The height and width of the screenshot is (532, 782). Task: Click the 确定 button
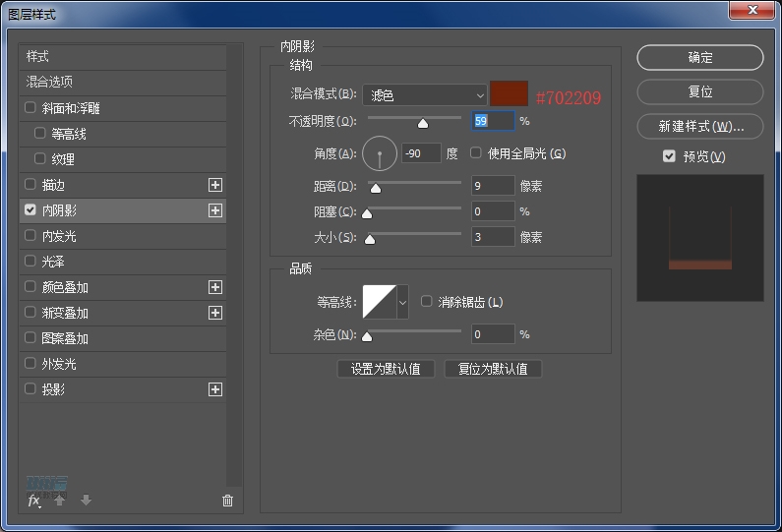[700, 57]
